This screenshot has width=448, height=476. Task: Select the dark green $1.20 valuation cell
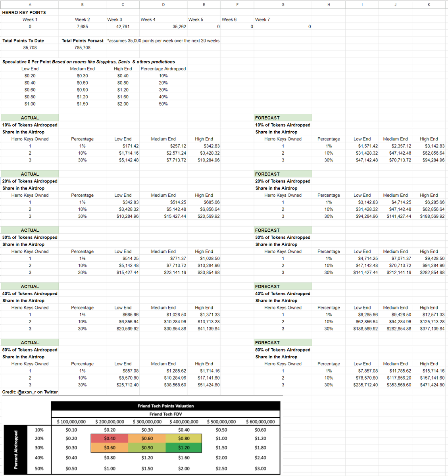tap(184, 447)
